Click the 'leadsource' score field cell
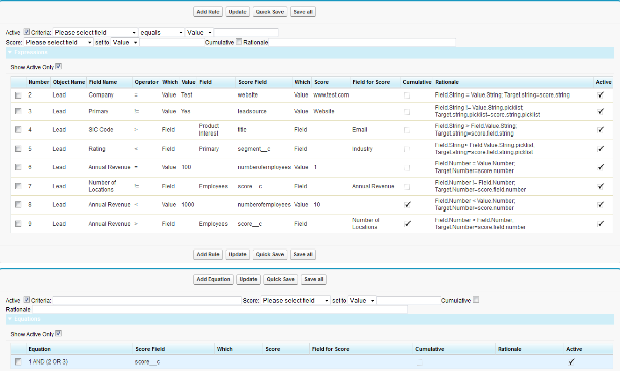The width and height of the screenshot is (623, 383). 252,111
